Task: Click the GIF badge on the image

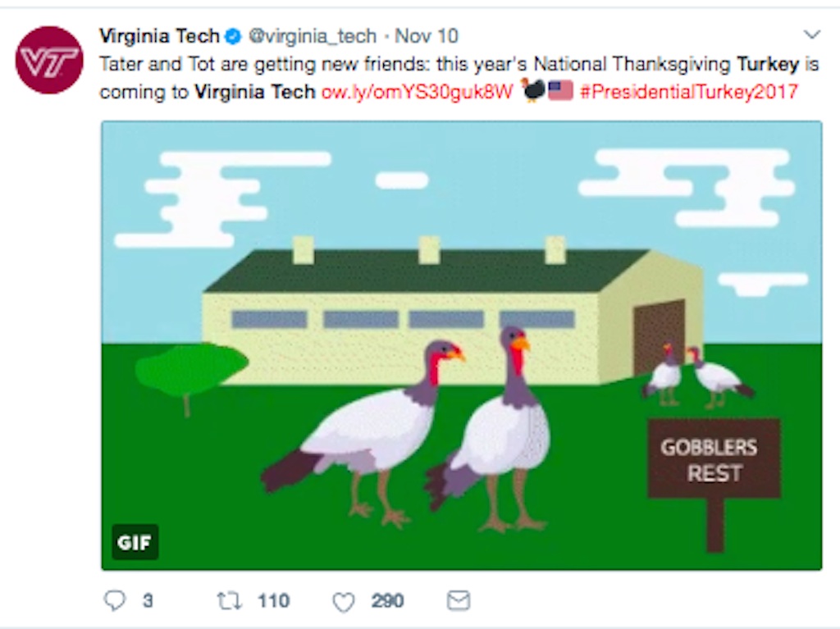Action: click(135, 542)
